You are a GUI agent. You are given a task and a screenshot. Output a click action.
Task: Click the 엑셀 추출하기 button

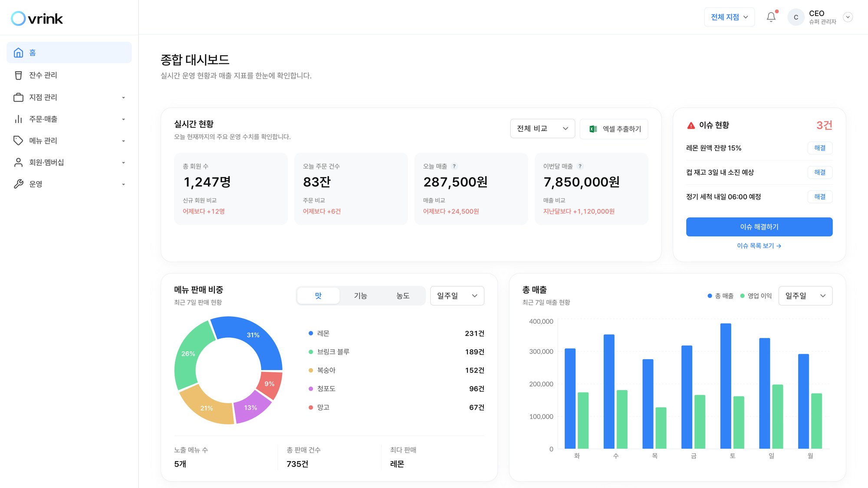(x=614, y=129)
